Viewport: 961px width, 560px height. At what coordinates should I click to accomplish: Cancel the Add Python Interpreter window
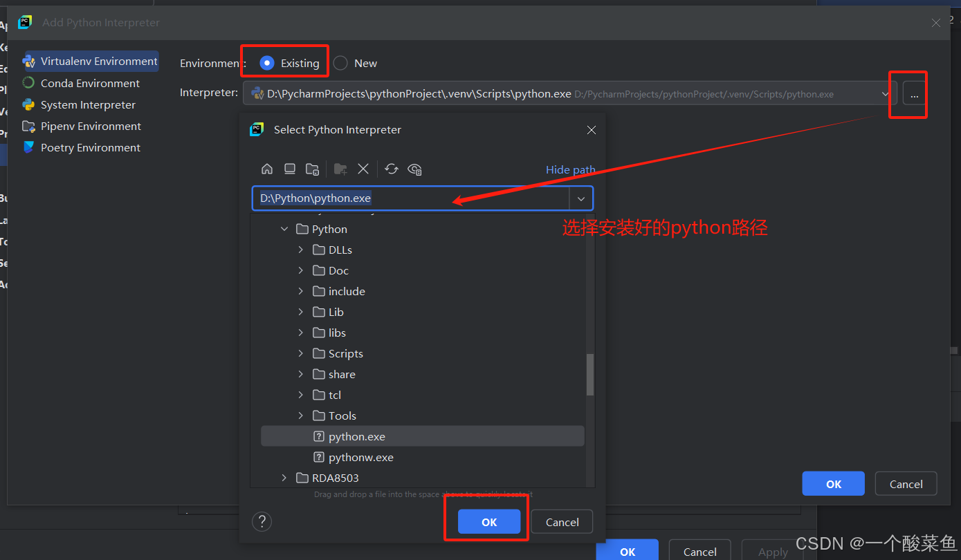coord(906,484)
